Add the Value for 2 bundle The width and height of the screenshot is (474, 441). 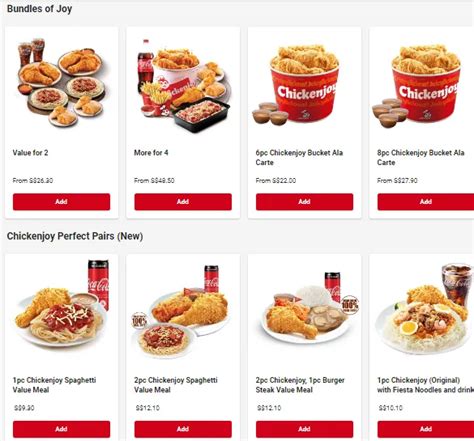(61, 202)
